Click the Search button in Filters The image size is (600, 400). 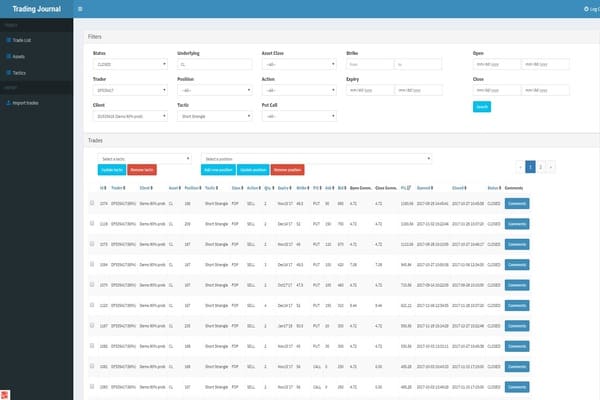(x=482, y=106)
